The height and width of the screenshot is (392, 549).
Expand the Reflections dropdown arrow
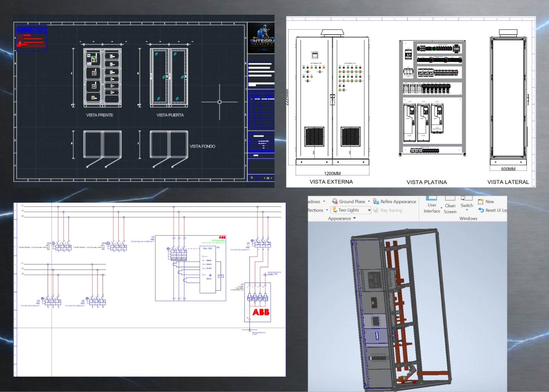[x=327, y=210]
